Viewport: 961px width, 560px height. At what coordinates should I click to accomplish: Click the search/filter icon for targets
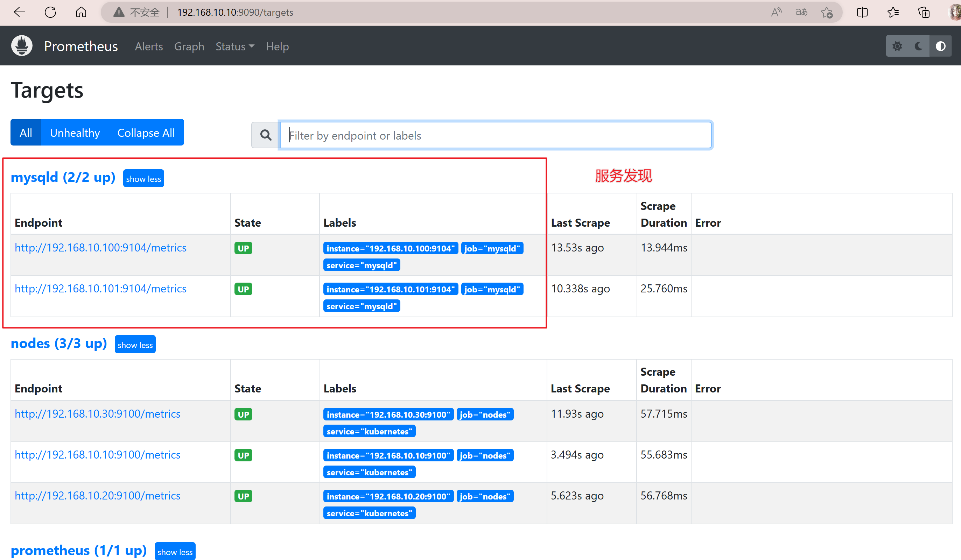265,136
